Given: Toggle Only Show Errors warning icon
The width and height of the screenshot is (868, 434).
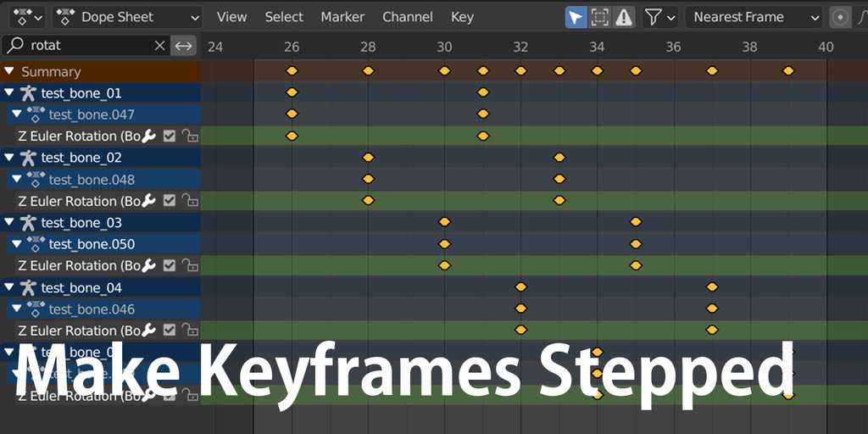Looking at the screenshot, I should pos(624,17).
